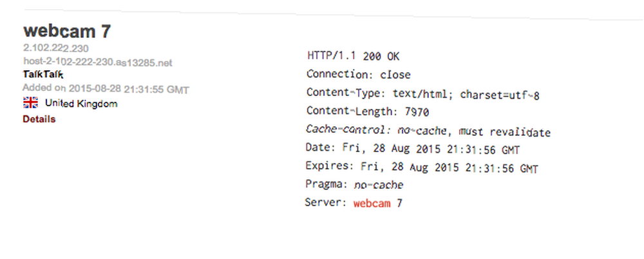644x259 pixels.
Task: Select the TalkTalk organization link
Action: [x=43, y=74]
